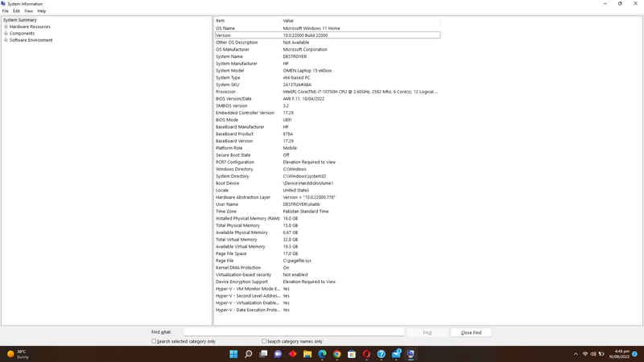Select the System Model row
Screen dimensions: 644x362
(328, 71)
